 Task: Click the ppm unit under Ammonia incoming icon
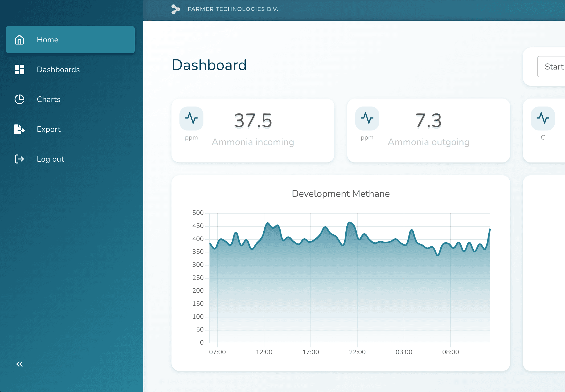191,138
